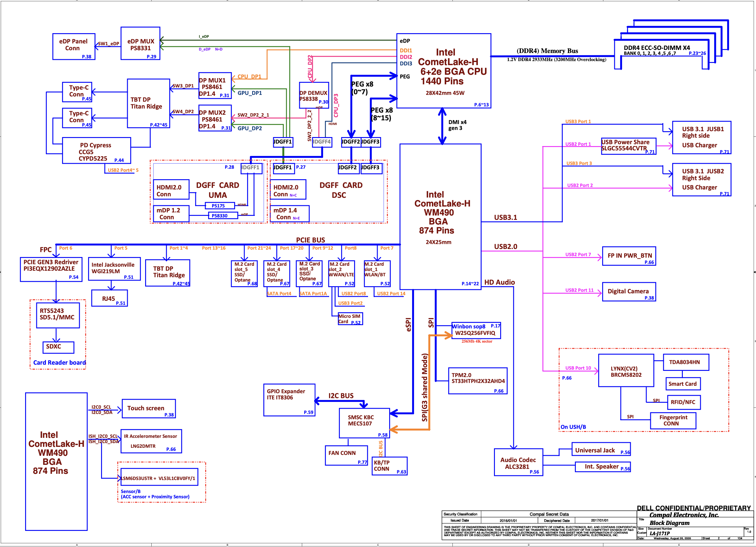The image size is (756, 547).
Task: Select the Smart Card block
Action: coord(683,384)
